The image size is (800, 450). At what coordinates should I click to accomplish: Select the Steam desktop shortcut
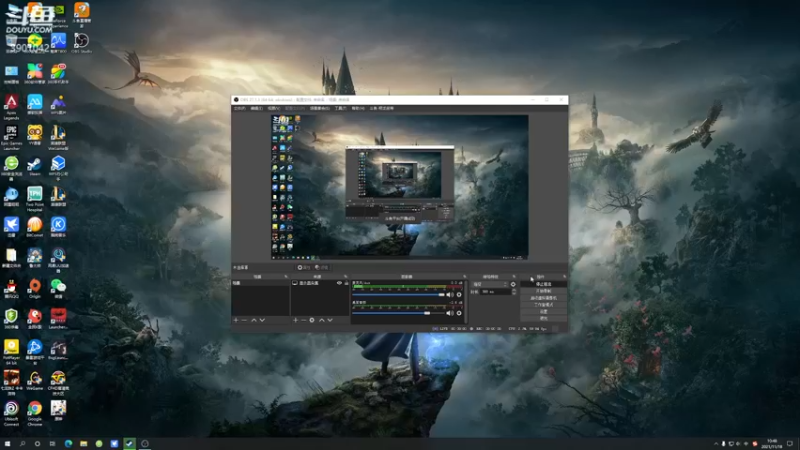[x=35, y=166]
